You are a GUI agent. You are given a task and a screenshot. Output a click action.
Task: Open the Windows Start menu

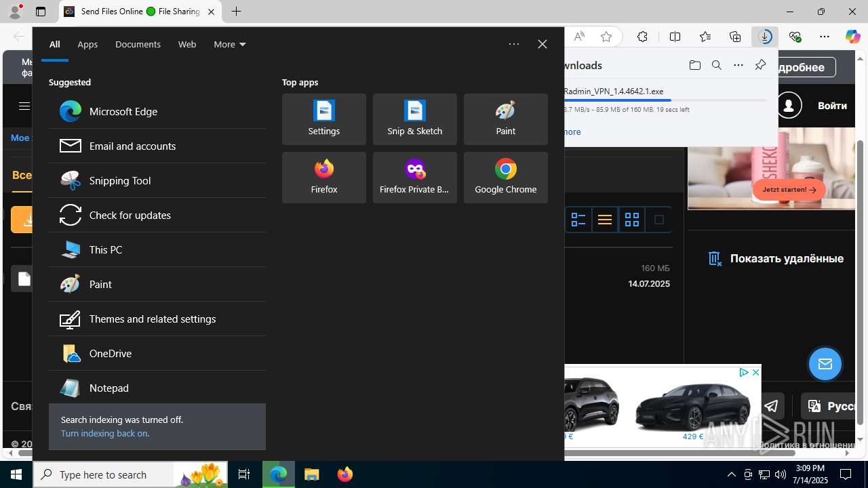tap(16, 474)
